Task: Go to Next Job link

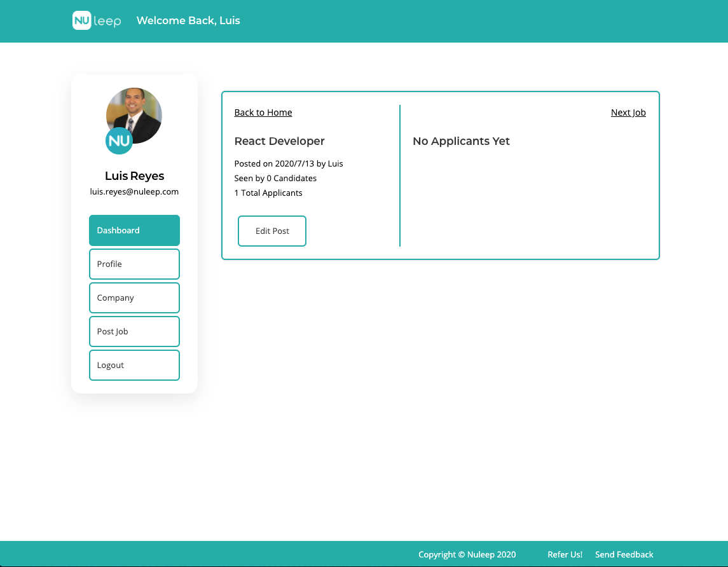Action: (628, 113)
